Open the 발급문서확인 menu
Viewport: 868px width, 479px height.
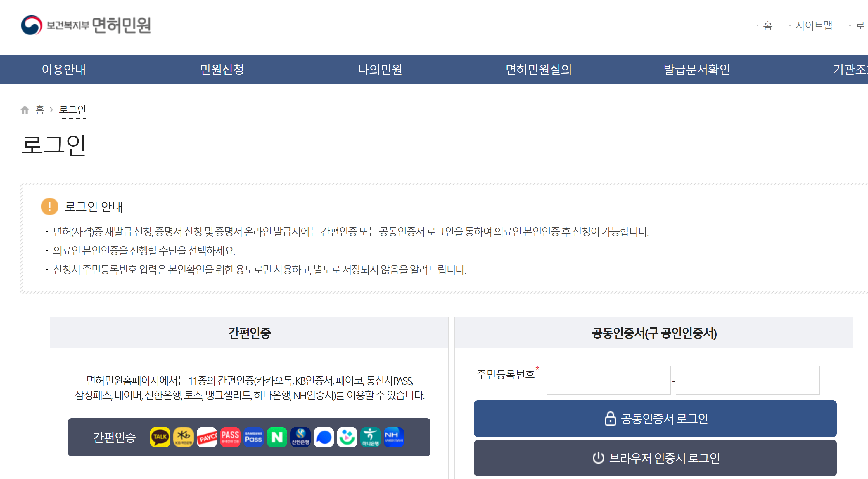click(x=697, y=70)
